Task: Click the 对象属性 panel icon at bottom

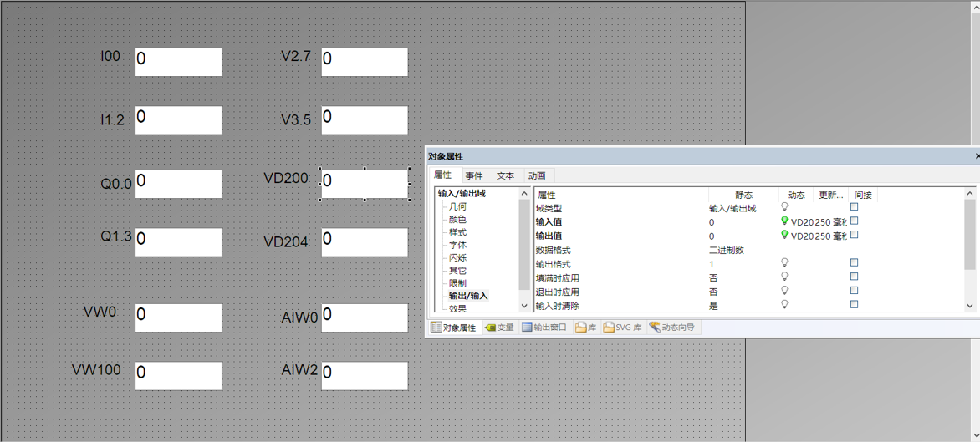Action: (x=436, y=328)
